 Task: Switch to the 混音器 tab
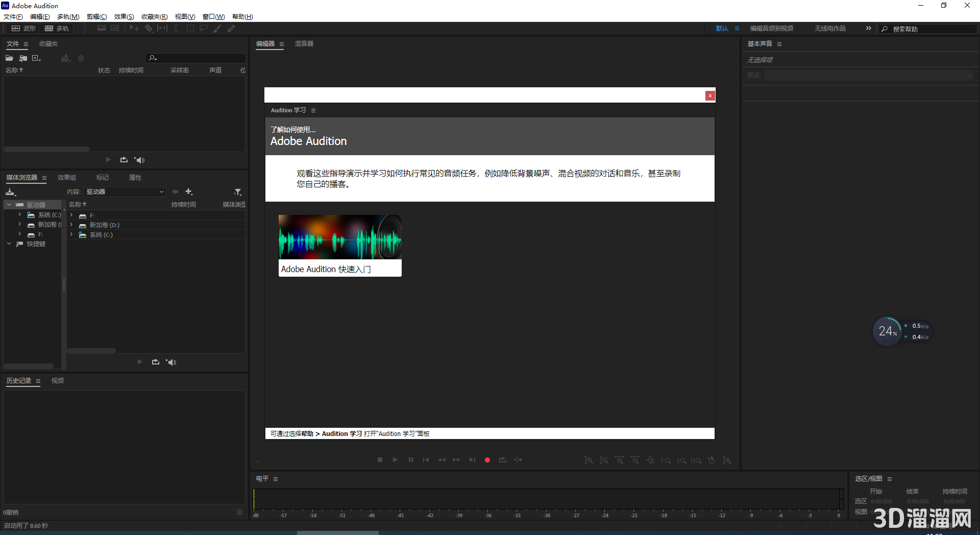[304, 44]
